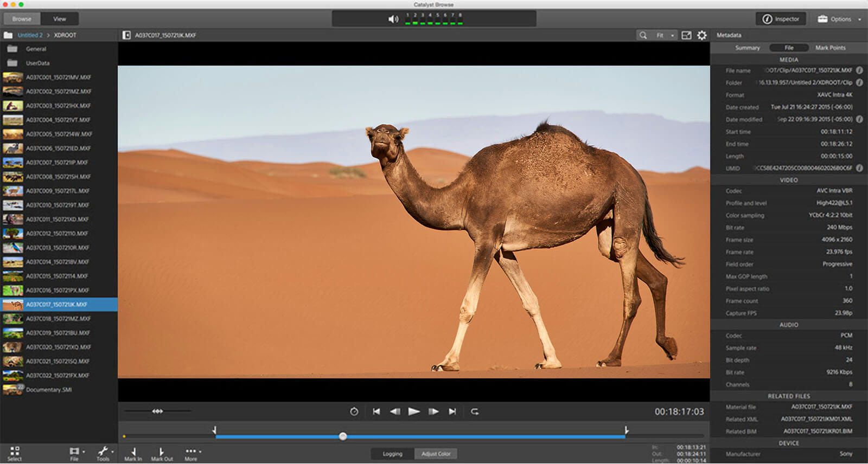Click the Logging button
Image resolution: width=868 pixels, height=464 pixels.
click(392, 454)
